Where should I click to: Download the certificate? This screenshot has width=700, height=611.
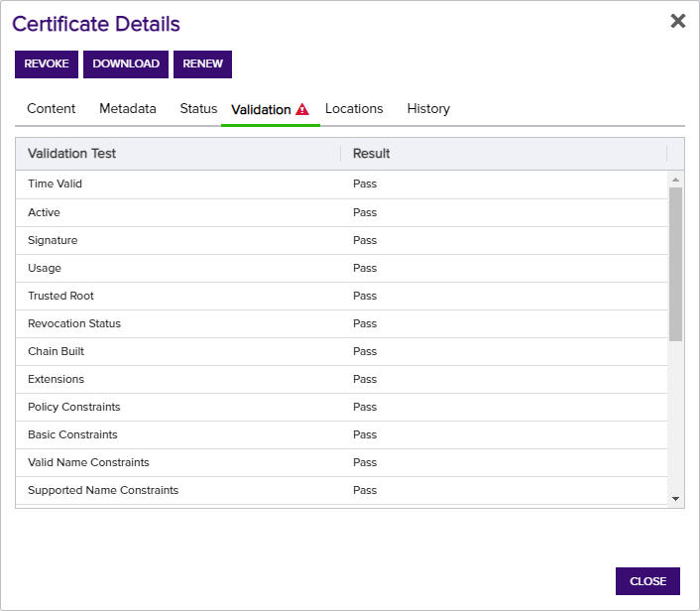tap(126, 64)
